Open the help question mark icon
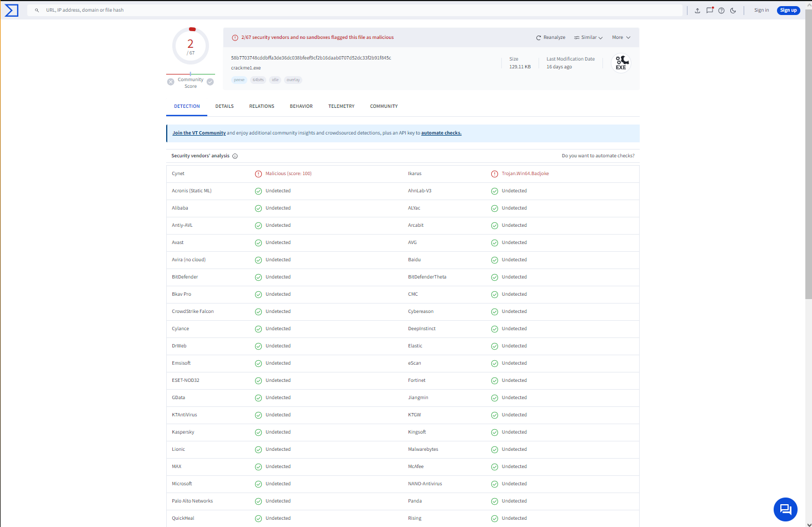 coord(721,11)
